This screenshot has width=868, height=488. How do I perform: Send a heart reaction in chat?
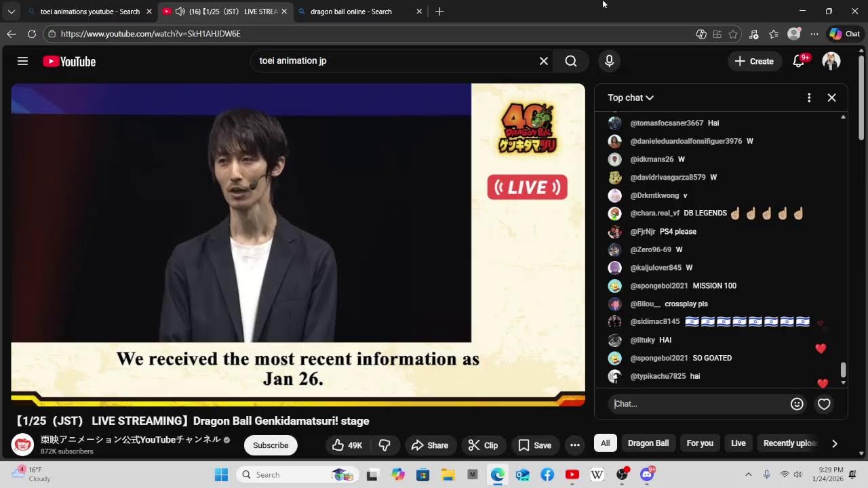click(824, 404)
